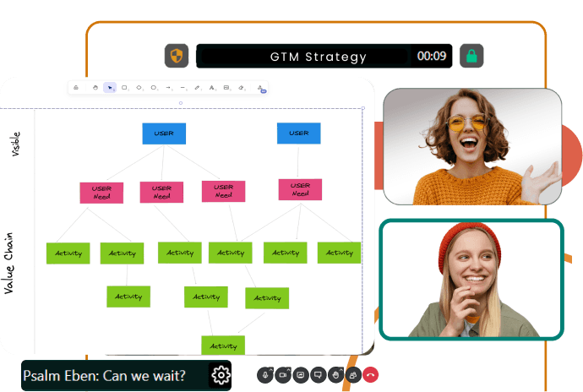Select the Rectangle shape tool
The image size is (583, 392).
pyautogui.click(x=124, y=88)
